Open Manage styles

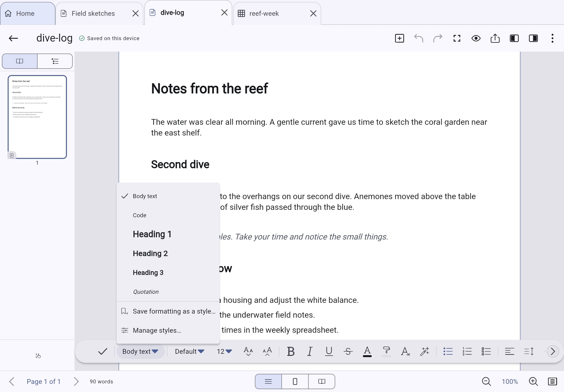tap(168, 330)
